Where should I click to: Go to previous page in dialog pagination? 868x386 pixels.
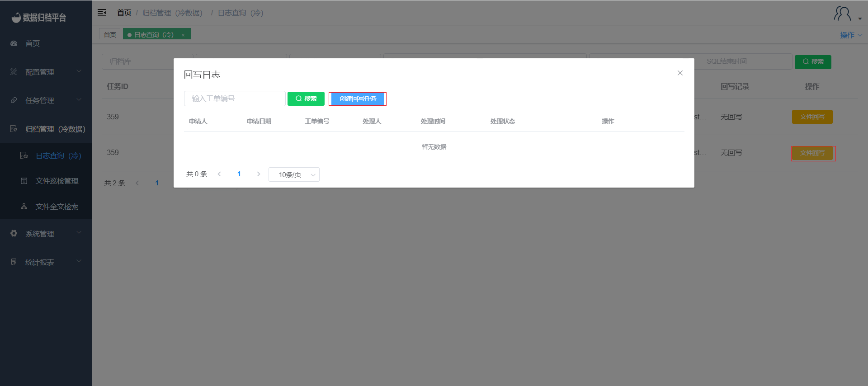tap(219, 174)
